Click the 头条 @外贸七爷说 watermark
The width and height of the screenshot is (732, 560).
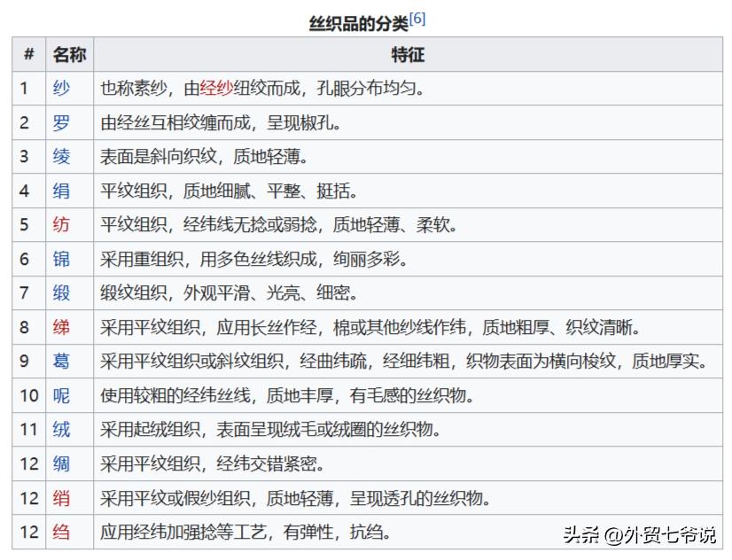[x=639, y=534]
